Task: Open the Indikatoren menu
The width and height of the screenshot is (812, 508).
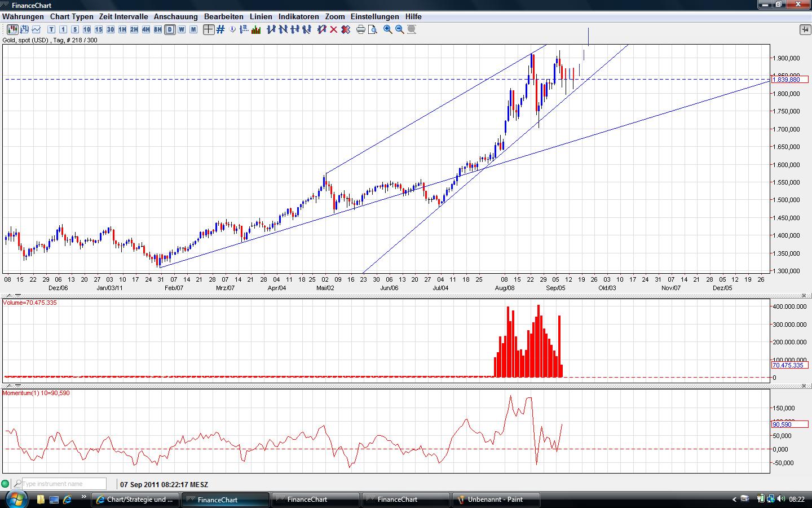Action: [299, 16]
